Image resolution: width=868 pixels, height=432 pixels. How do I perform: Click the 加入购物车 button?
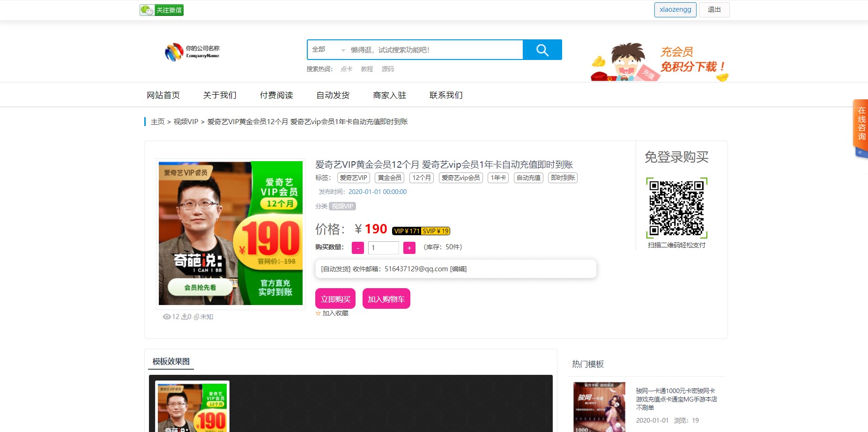pyautogui.click(x=386, y=298)
